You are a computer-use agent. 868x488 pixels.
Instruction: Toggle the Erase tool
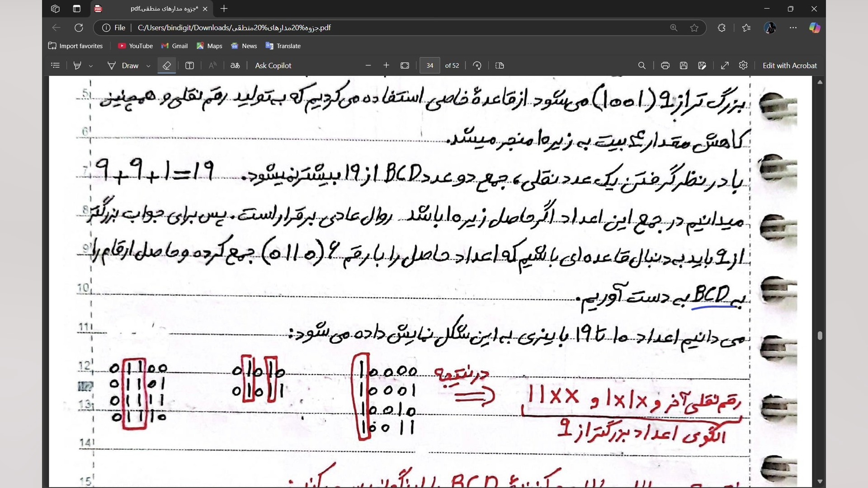166,66
